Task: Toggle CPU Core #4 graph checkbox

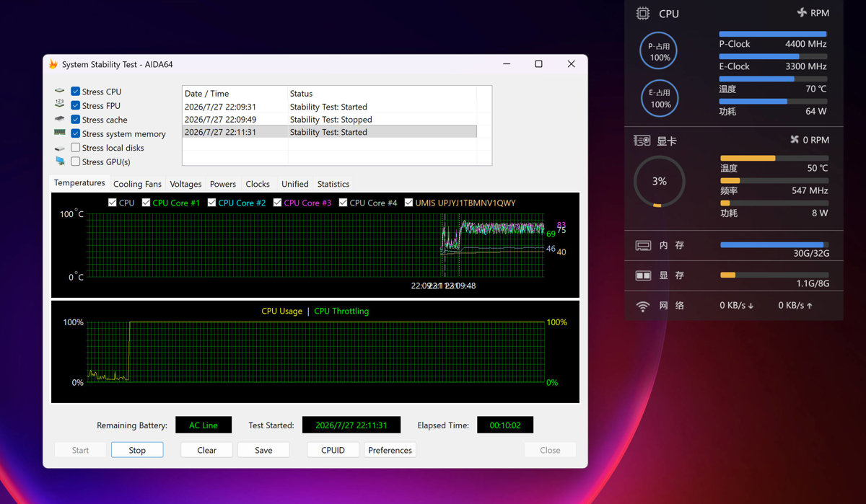Action: click(x=343, y=203)
